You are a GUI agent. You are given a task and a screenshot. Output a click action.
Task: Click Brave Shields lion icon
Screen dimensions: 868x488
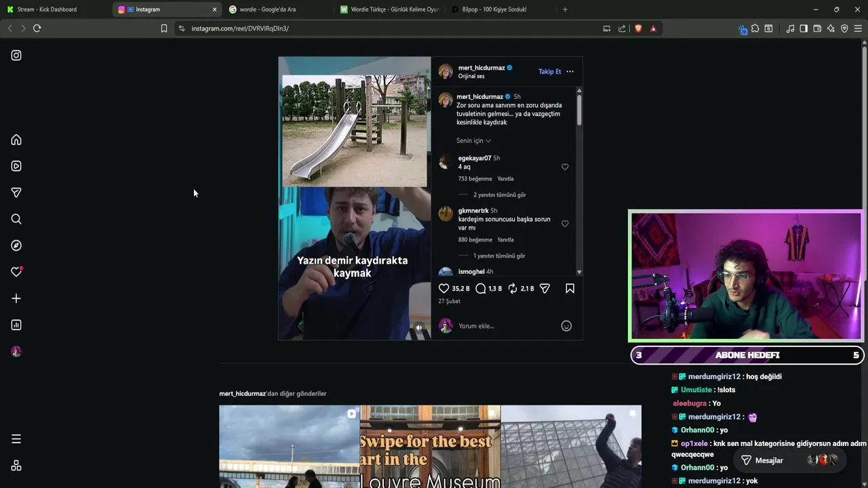638,28
